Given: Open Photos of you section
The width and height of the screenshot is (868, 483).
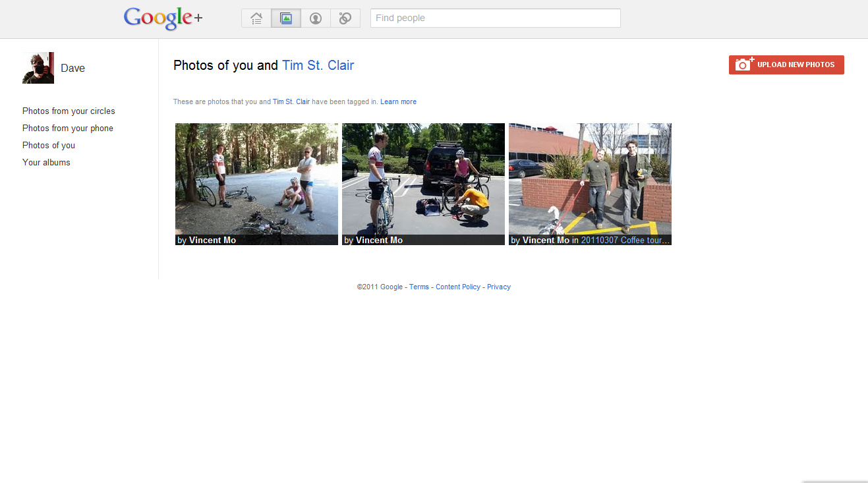Looking at the screenshot, I should (49, 146).
